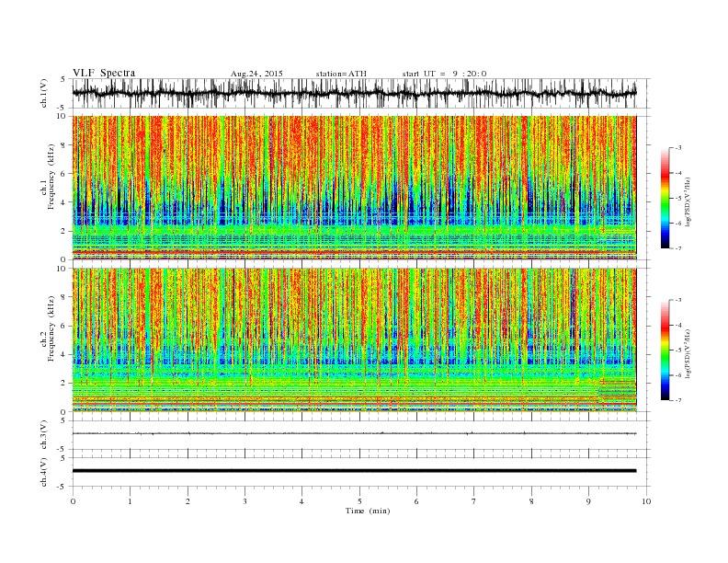Viewport: 728px width, 563px height.
Task: Click the "-7" tick on ch.2 colorbar
Action: pos(678,400)
